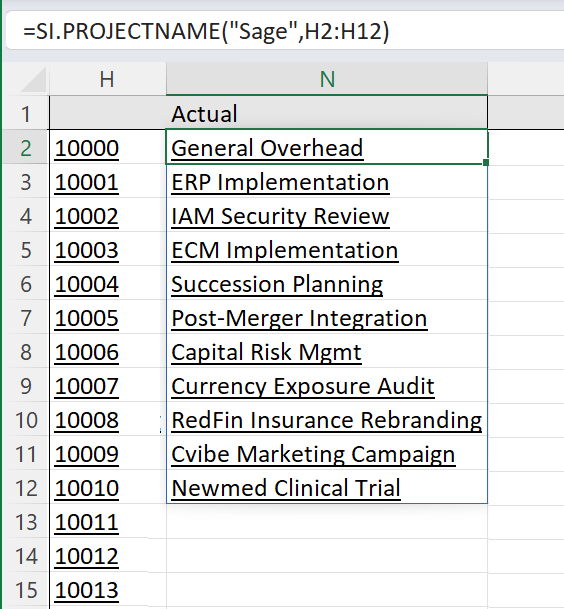Screen dimensions: 564x609
Task: Click the Capital Risk Mgmt link
Action: click(x=266, y=352)
